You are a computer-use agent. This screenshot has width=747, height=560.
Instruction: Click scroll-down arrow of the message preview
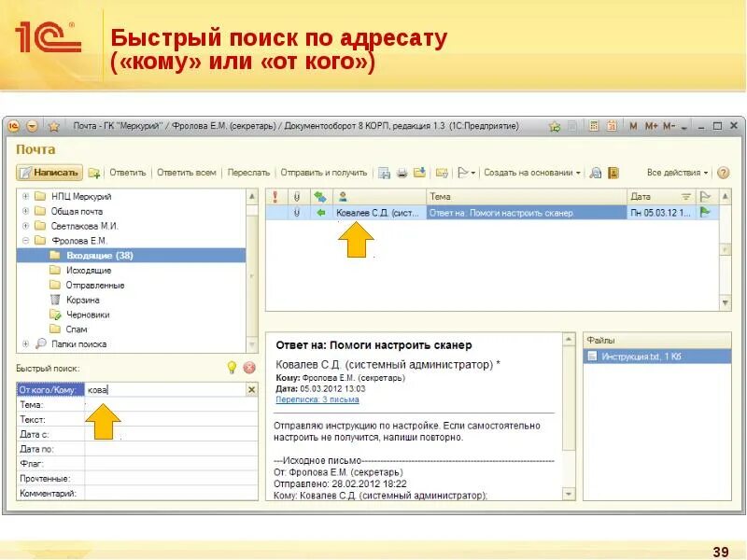(x=569, y=494)
